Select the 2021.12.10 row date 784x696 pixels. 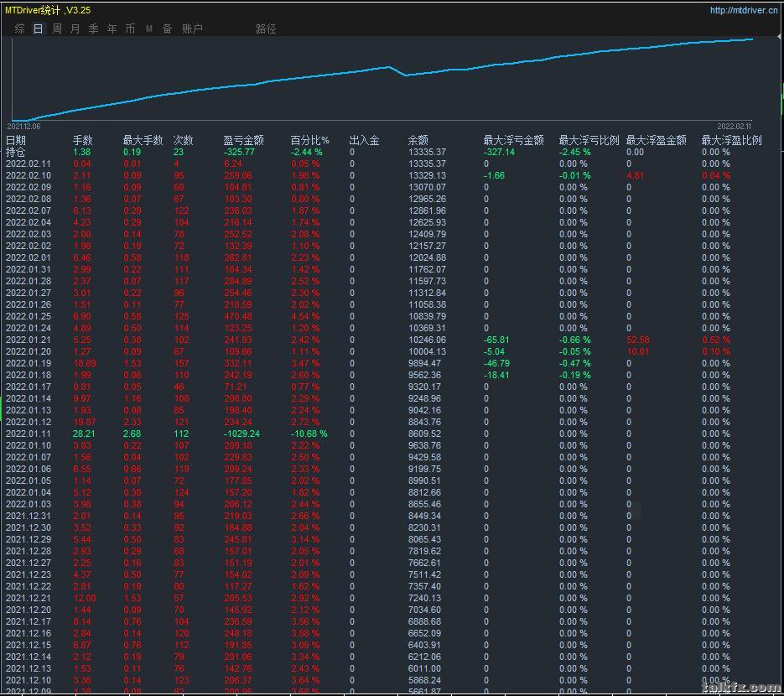(29, 681)
